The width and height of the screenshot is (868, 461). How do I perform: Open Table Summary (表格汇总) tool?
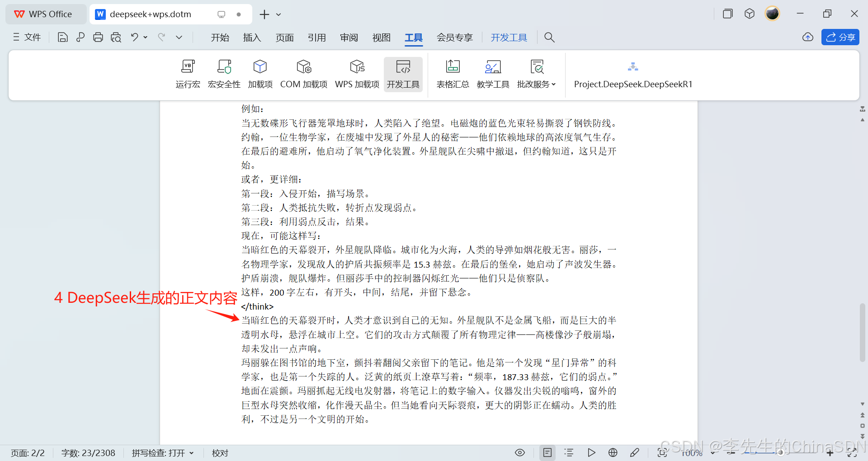tap(453, 74)
